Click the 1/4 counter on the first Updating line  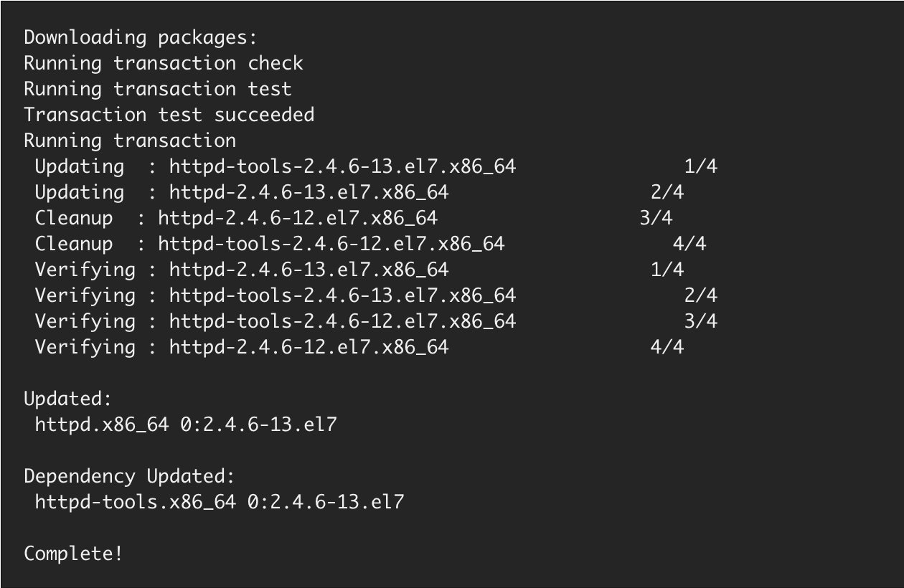[x=701, y=166]
